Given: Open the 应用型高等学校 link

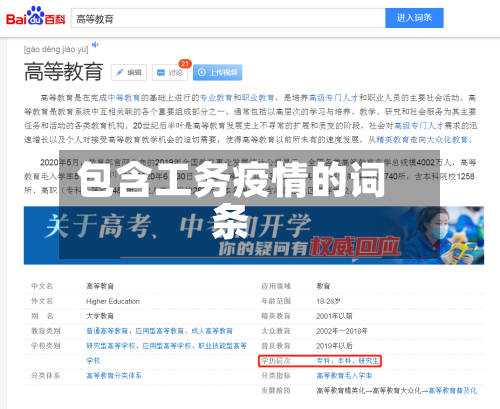Looking at the screenshot, I should click(167, 346).
